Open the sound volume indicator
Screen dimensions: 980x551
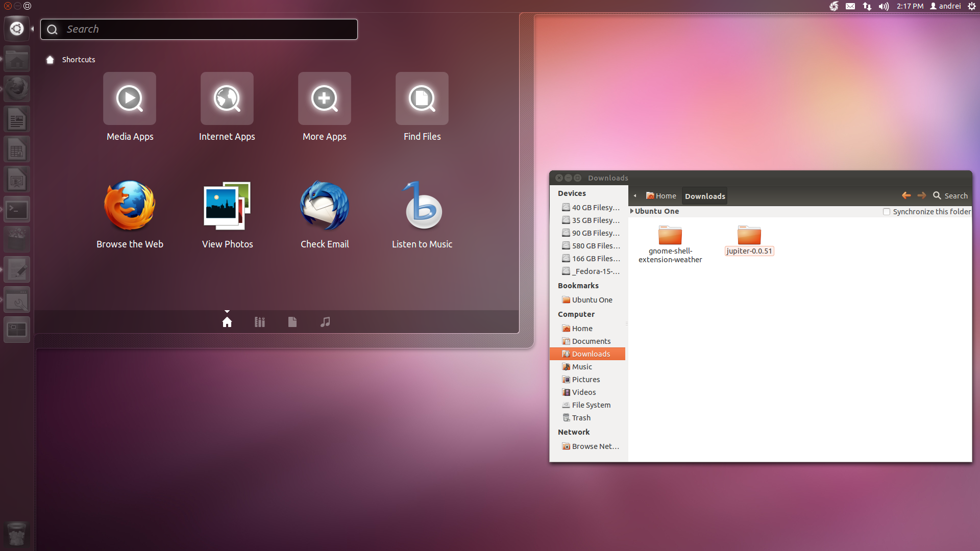[884, 6]
